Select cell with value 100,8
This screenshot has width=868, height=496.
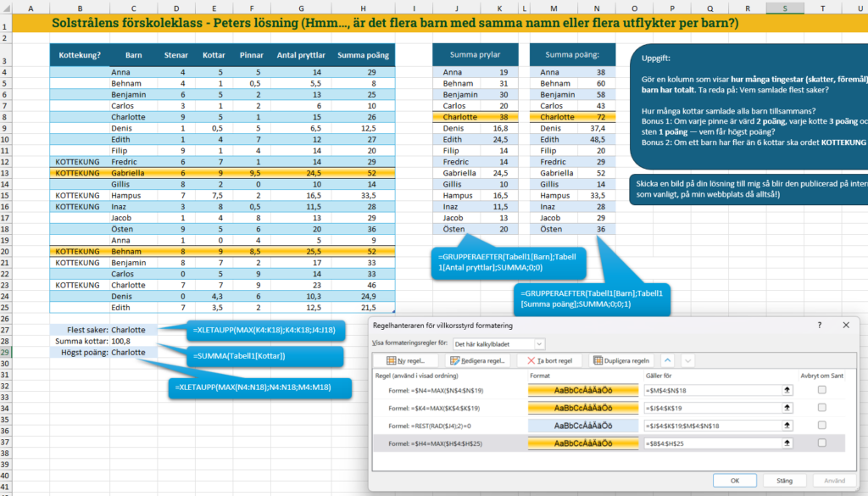(x=133, y=341)
